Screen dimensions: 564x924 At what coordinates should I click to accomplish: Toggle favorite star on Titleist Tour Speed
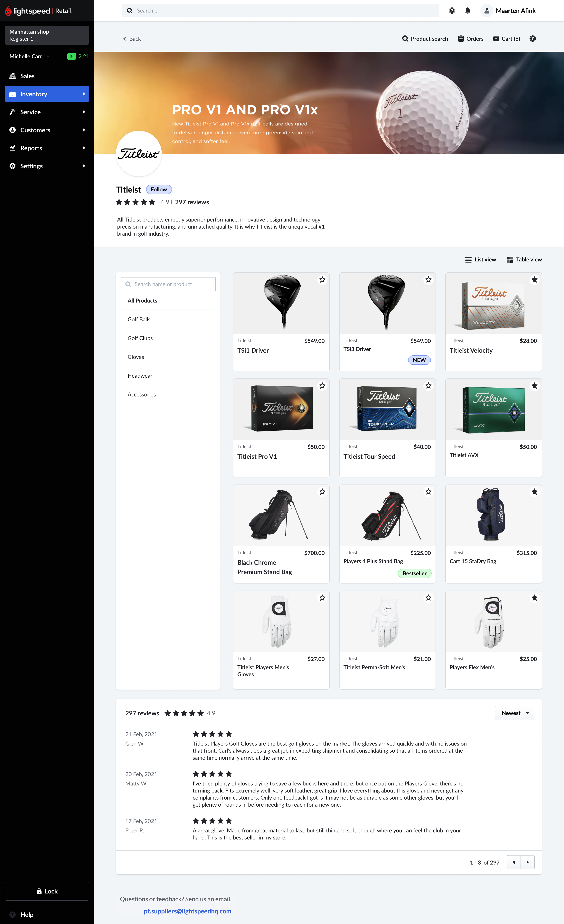point(428,386)
